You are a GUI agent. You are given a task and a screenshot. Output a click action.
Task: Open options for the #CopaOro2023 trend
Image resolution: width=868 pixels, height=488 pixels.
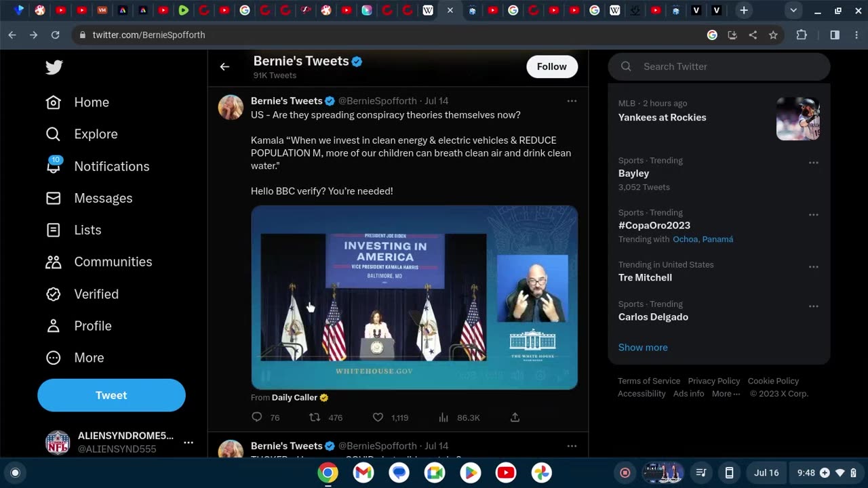813,215
